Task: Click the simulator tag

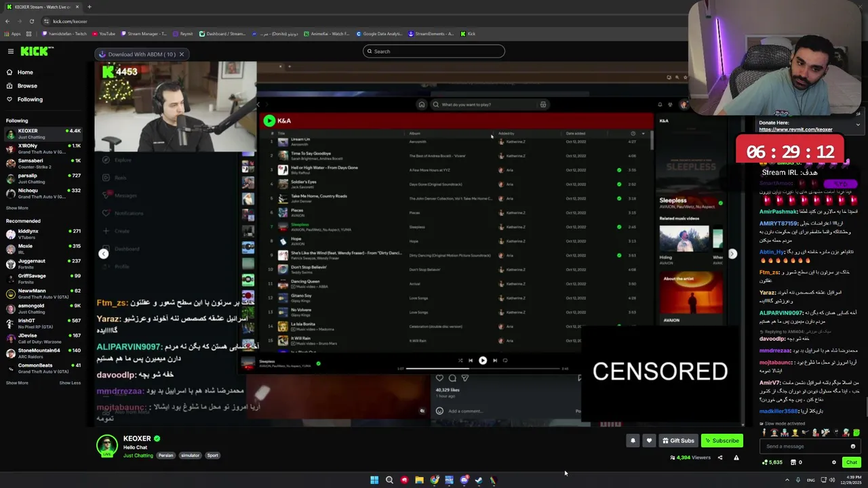Action: (x=190, y=455)
